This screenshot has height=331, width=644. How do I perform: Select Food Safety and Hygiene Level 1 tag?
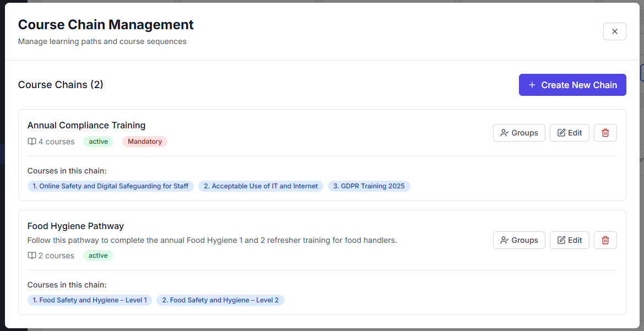[89, 300]
